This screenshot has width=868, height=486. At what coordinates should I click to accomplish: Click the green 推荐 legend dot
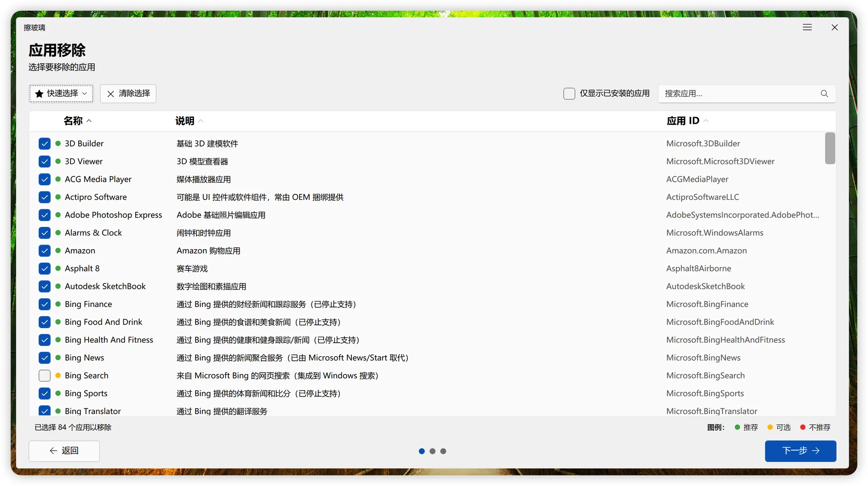737,427
